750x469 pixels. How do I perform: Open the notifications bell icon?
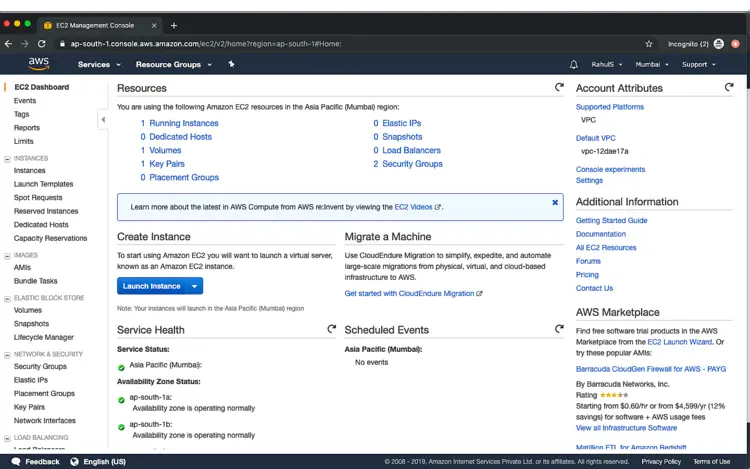[574, 65]
